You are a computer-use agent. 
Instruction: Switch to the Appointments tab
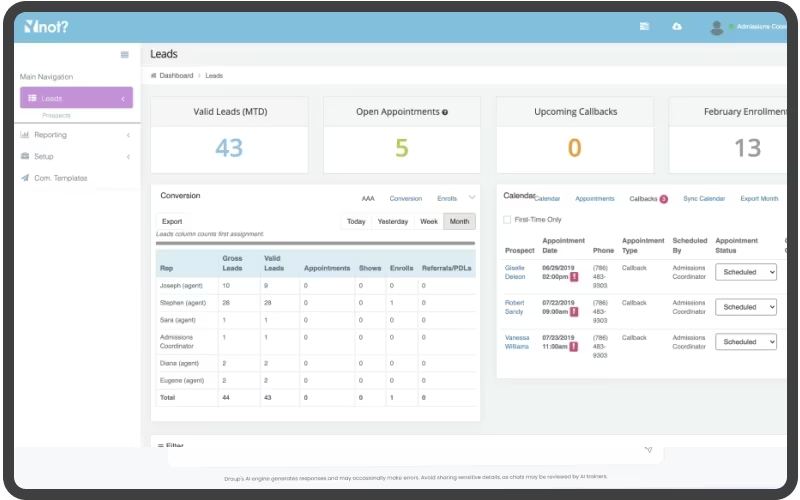tap(595, 198)
